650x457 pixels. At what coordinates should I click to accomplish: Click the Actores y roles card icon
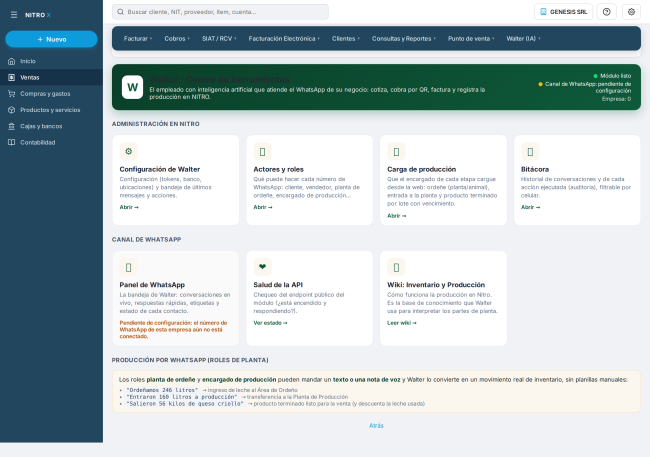pyautogui.click(x=262, y=151)
